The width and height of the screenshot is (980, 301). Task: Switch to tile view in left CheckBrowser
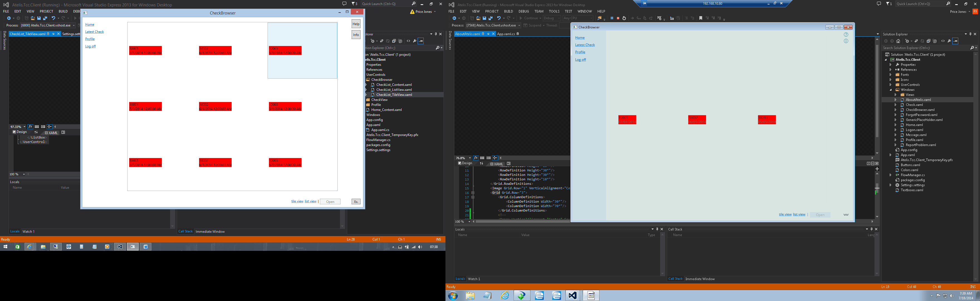297,202
